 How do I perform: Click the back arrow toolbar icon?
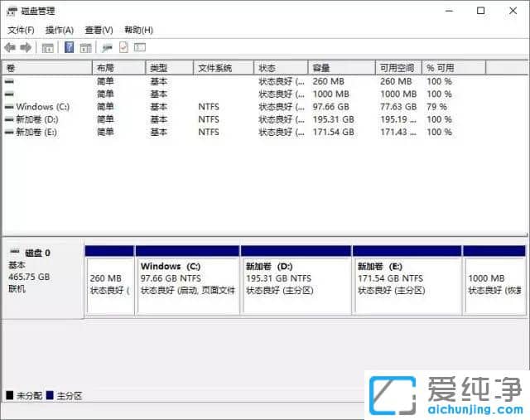pos(10,48)
